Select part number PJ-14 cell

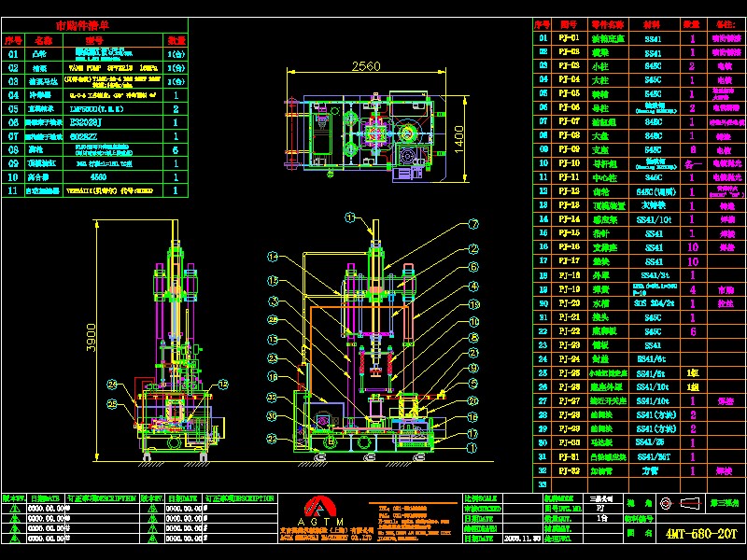click(x=569, y=219)
